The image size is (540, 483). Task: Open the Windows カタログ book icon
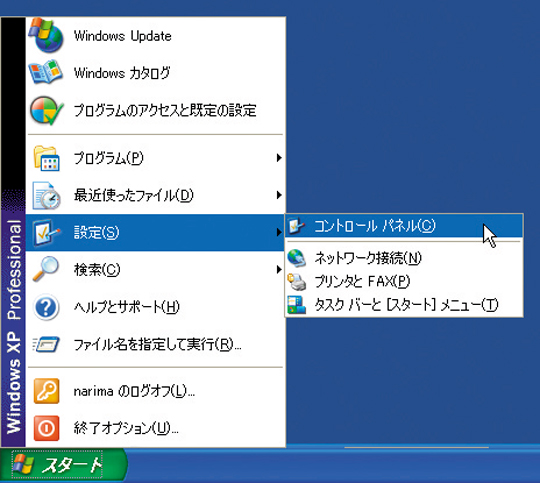point(45,73)
